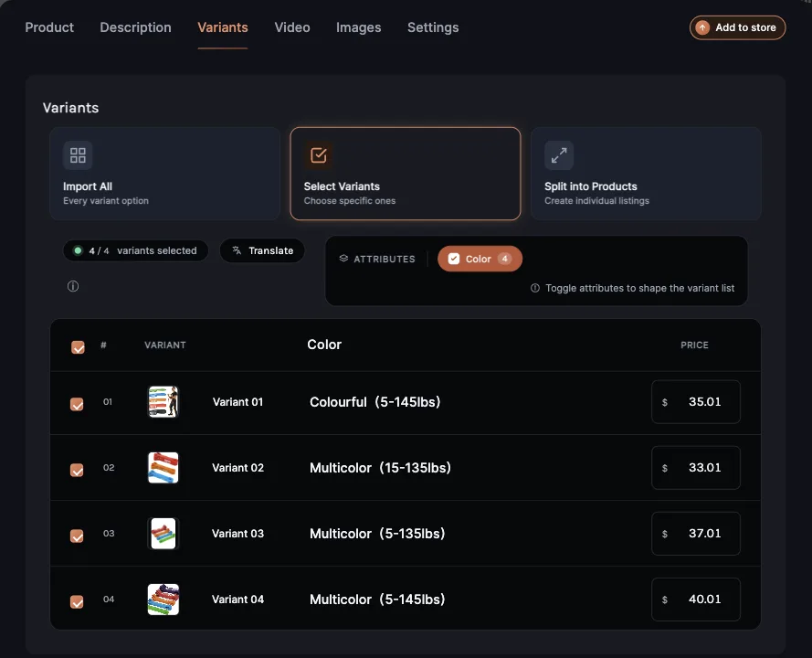Click the Variant 03 name label

point(237,534)
